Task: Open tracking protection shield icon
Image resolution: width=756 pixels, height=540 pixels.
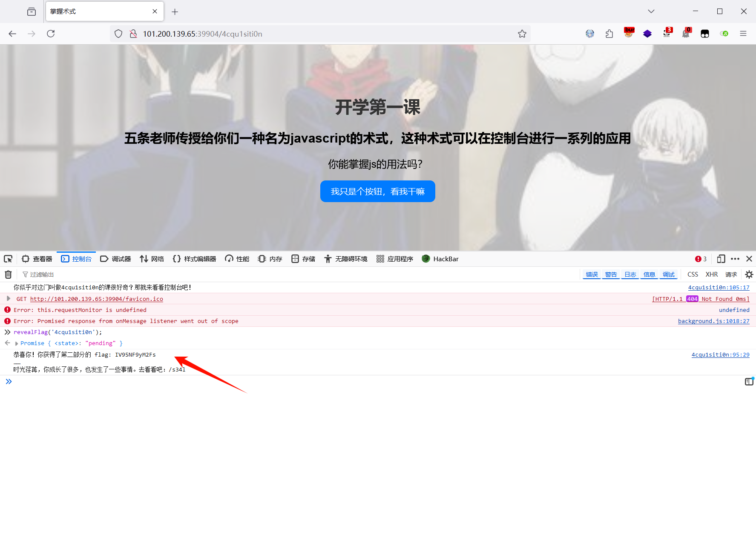Action: 119,34
